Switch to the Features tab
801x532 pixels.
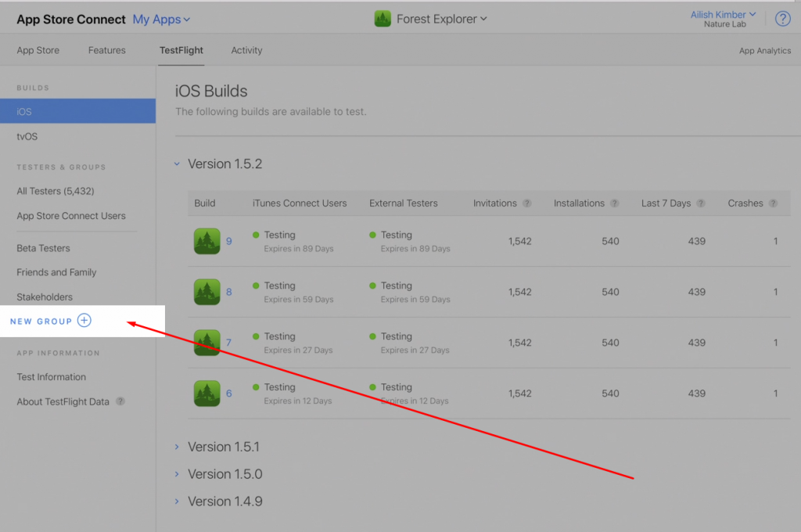point(106,50)
